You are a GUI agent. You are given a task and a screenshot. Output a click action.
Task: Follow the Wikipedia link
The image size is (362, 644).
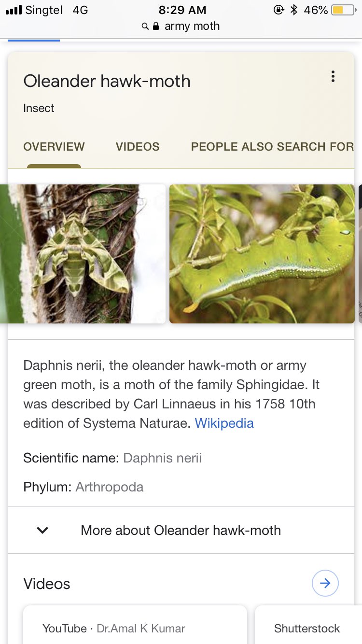pos(224,423)
